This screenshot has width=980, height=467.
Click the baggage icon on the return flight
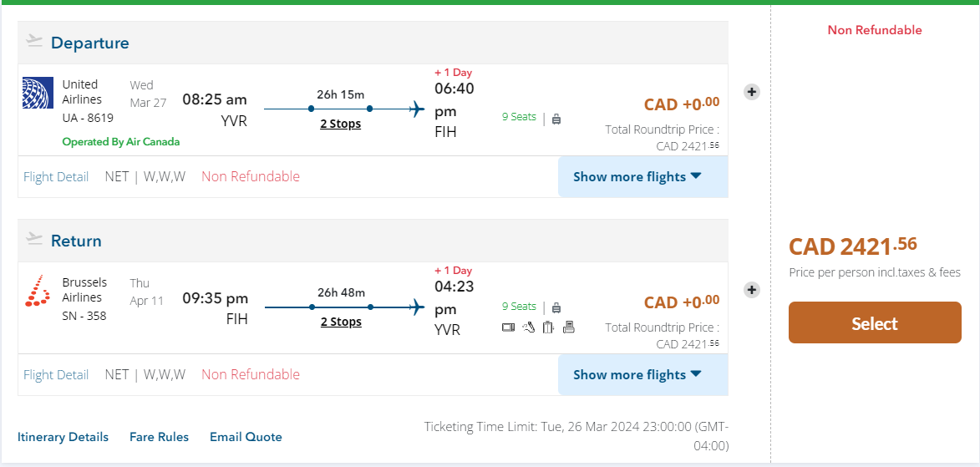556,307
